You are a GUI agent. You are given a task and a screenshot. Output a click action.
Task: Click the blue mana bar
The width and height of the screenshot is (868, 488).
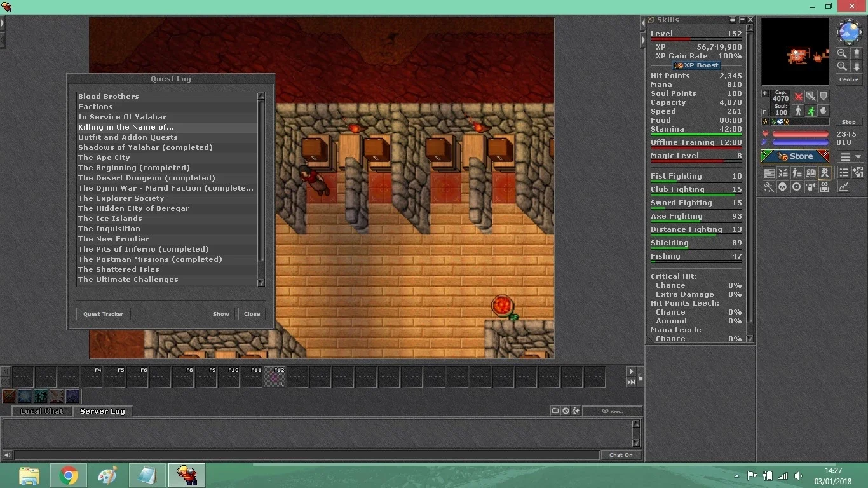click(x=800, y=142)
